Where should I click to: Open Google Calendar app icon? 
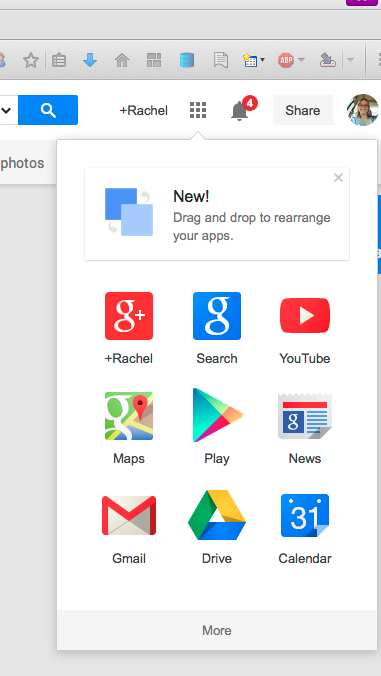pyautogui.click(x=305, y=516)
